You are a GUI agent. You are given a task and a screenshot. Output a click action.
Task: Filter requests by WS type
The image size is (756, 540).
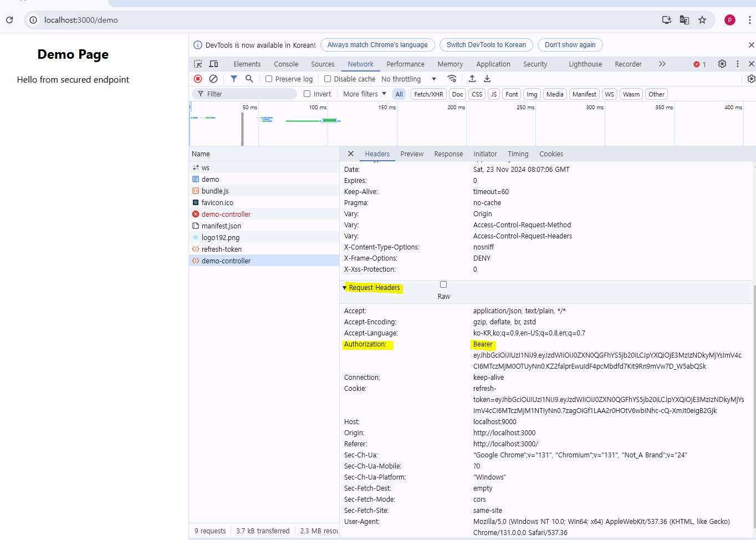pos(610,94)
